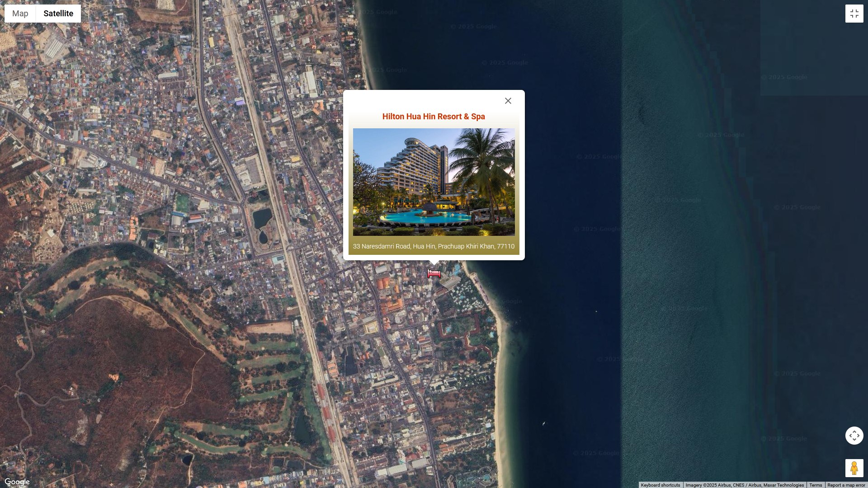868x488 pixels.
Task: Open the Terms link
Action: click(x=816, y=485)
